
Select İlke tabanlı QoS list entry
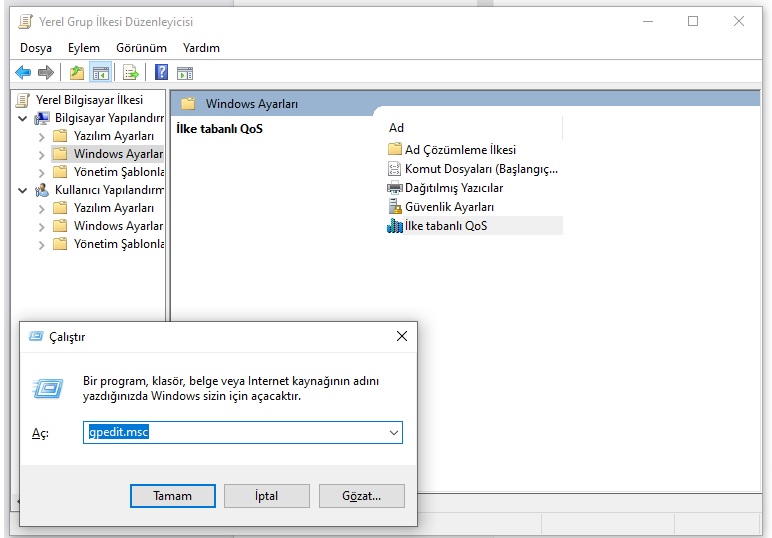click(446, 225)
